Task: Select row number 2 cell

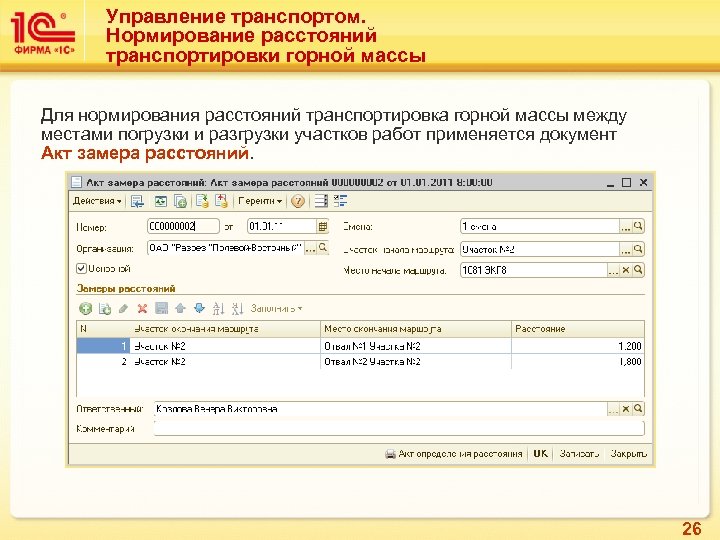Action: 104,361
